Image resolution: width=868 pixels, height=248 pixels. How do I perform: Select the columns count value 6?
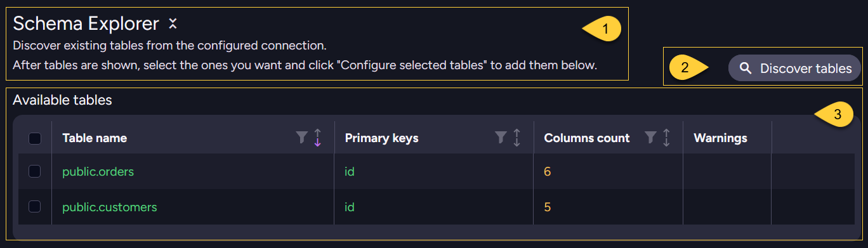[x=548, y=171]
